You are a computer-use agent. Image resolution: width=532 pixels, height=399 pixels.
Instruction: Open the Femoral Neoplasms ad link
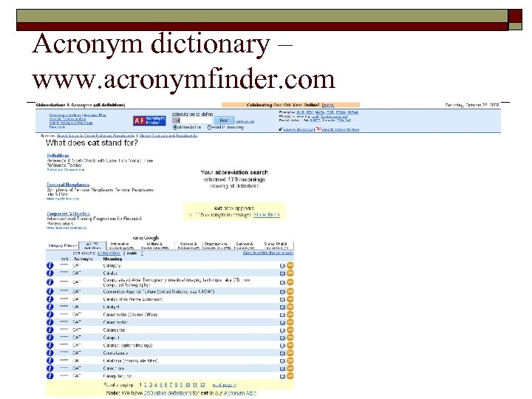68,185
